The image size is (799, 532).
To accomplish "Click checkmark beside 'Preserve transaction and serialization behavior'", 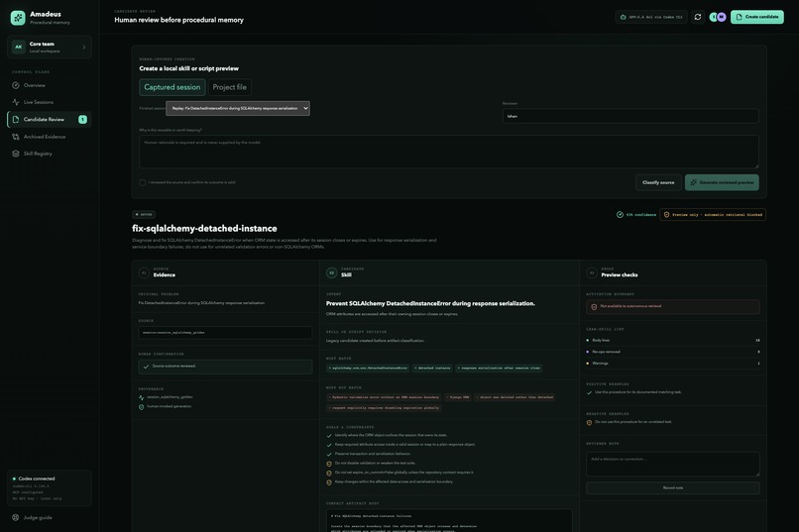I will pos(329,454).
